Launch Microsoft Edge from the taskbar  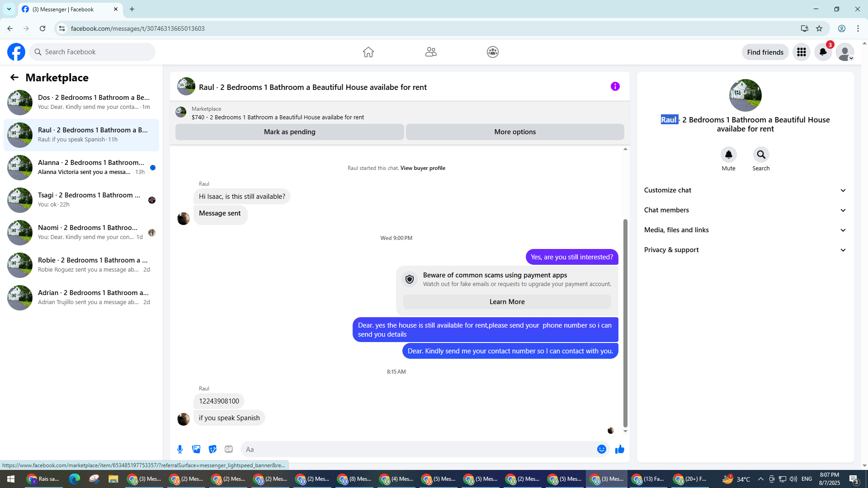(x=75, y=479)
